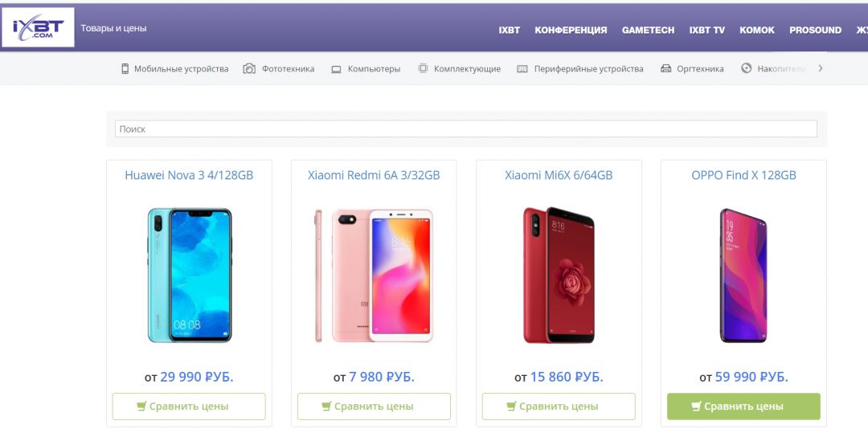Viewport: 868px width, 433px height.
Task: Open IXBT TV in header menu
Action: click(707, 31)
